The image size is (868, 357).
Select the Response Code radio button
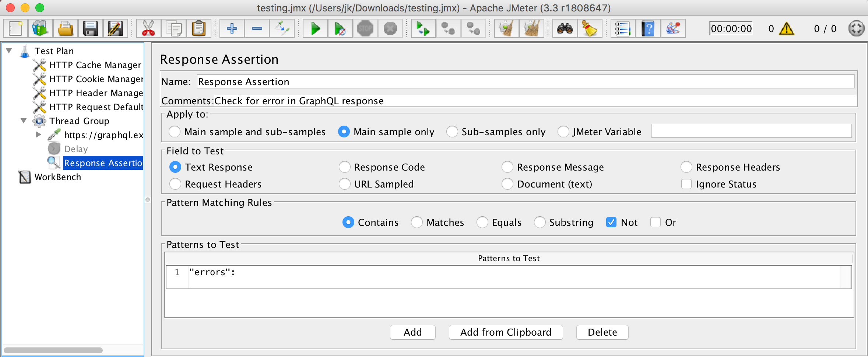point(345,167)
